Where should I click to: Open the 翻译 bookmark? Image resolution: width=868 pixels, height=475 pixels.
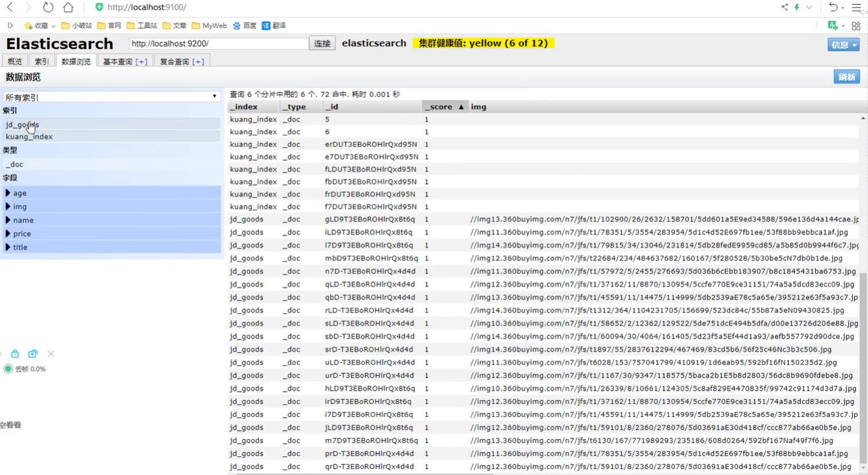274,26
